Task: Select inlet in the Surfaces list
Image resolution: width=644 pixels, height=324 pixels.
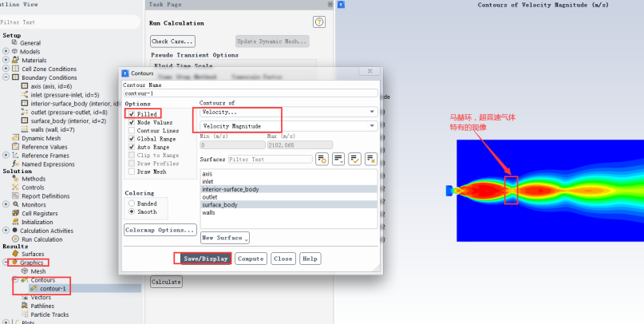Action: click(289, 181)
